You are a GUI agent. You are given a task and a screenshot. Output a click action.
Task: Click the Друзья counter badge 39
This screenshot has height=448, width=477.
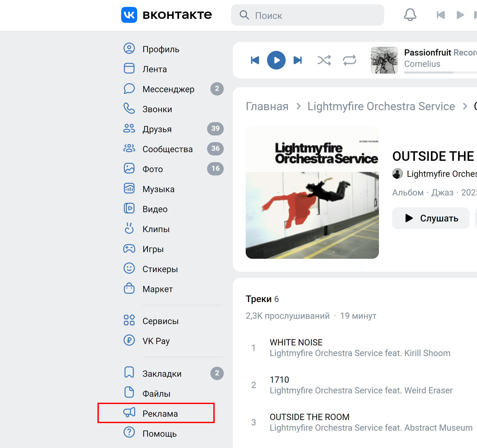[215, 129]
